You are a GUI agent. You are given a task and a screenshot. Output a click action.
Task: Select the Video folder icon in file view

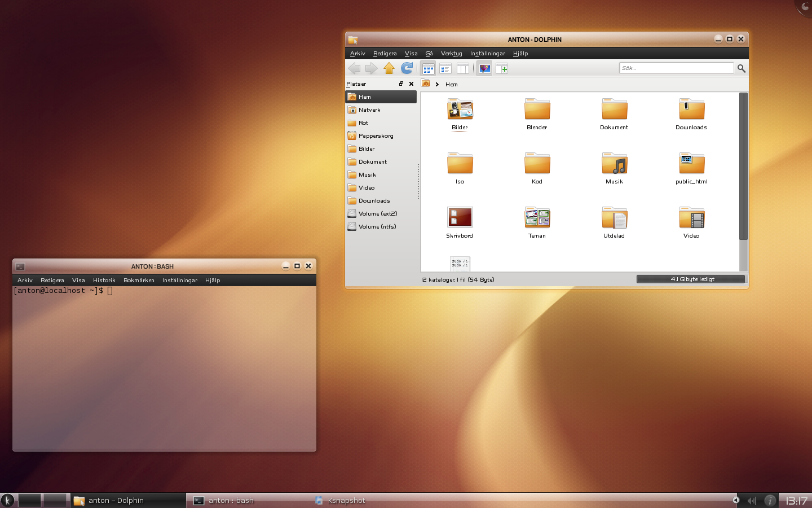692,217
